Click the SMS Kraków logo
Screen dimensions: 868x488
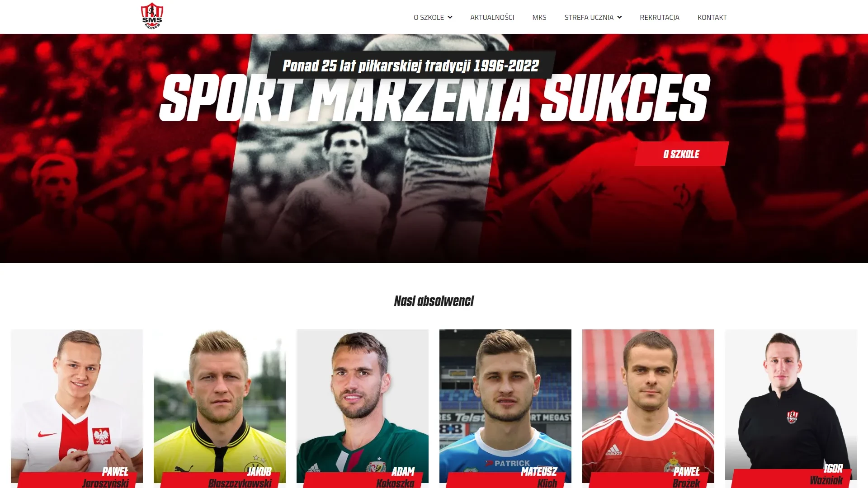(x=152, y=17)
